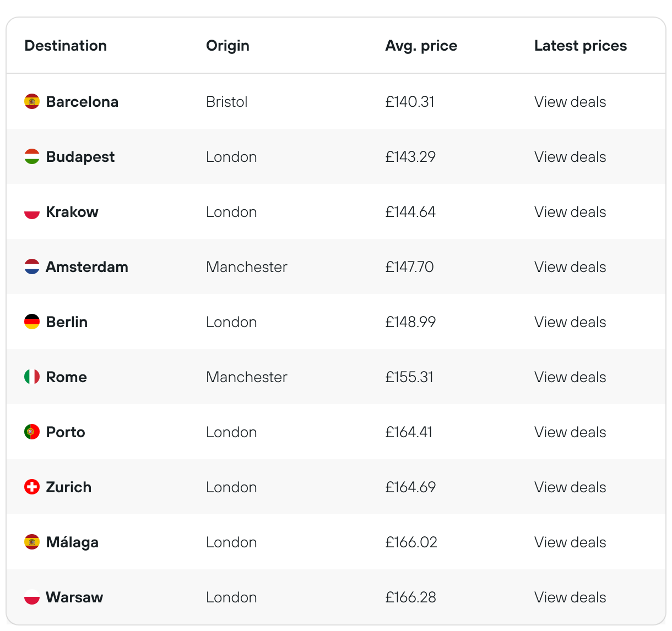Click the Netherlands flag next to Amsterdam
The height and width of the screenshot is (631, 672).
[32, 266]
